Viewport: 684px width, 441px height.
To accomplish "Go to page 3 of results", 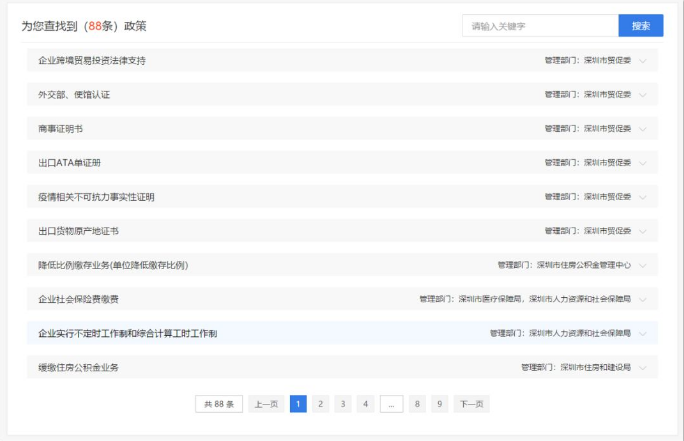I will tap(343, 404).
